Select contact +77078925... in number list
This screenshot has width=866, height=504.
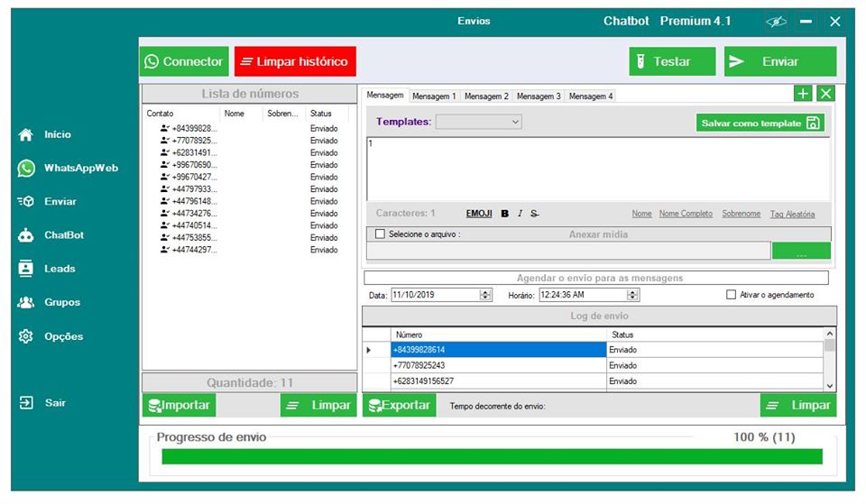click(x=189, y=141)
